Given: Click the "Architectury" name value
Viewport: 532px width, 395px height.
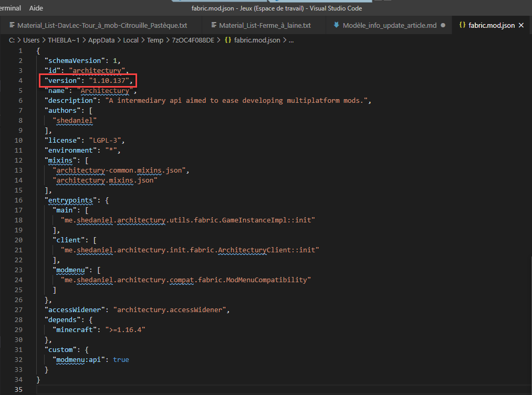Looking at the screenshot, I should pyautogui.click(x=105, y=90).
